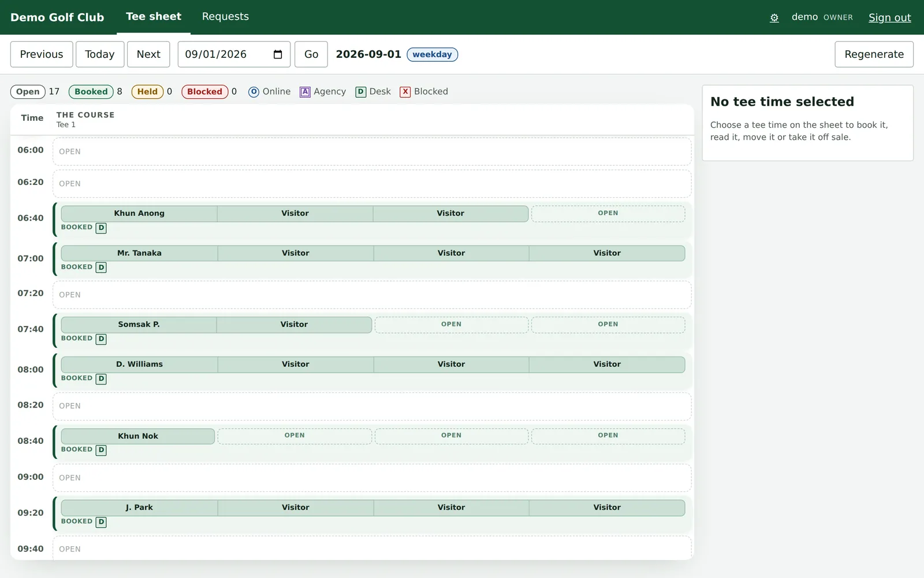This screenshot has width=924, height=578.
Task: Regenerate the tee sheet
Action: 874,54
